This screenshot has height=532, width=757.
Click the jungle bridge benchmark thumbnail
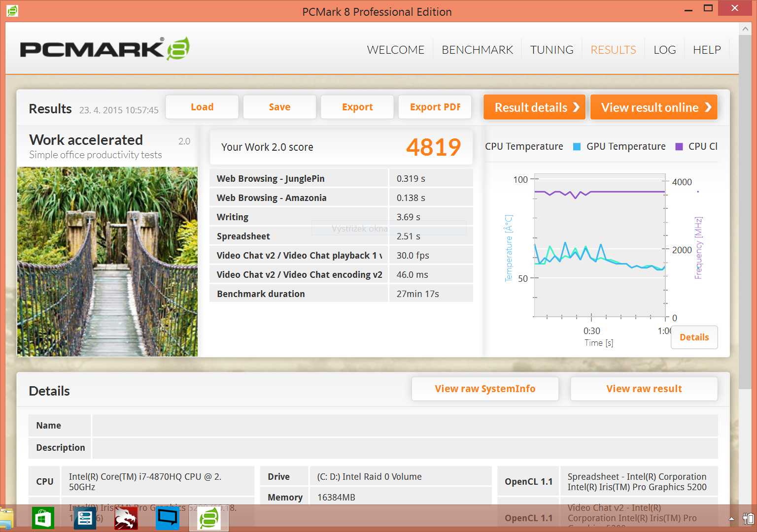click(107, 262)
